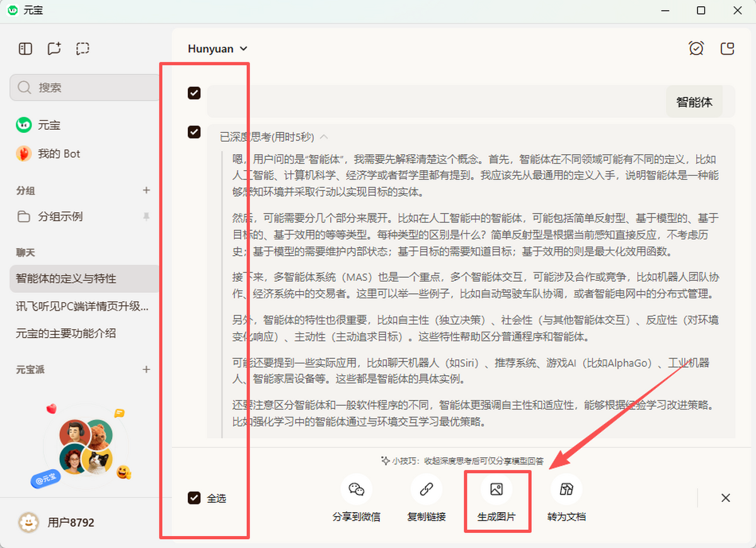Open the 元宝 sidebar item
The height and width of the screenshot is (548, 756).
pos(49,125)
